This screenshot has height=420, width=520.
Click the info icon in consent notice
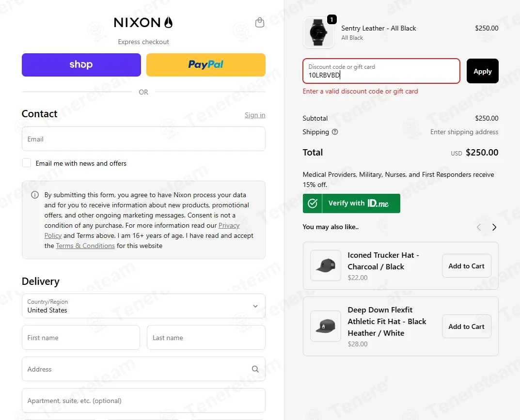(35, 195)
